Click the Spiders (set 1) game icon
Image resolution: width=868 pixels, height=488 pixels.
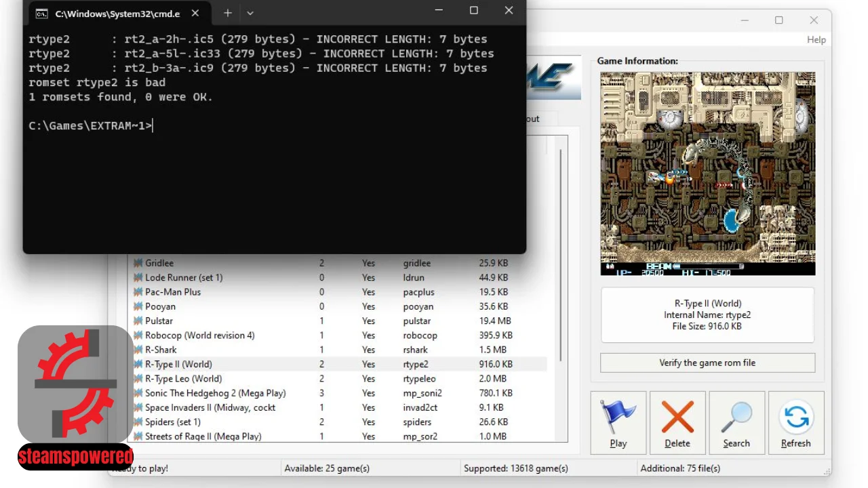pyautogui.click(x=138, y=422)
